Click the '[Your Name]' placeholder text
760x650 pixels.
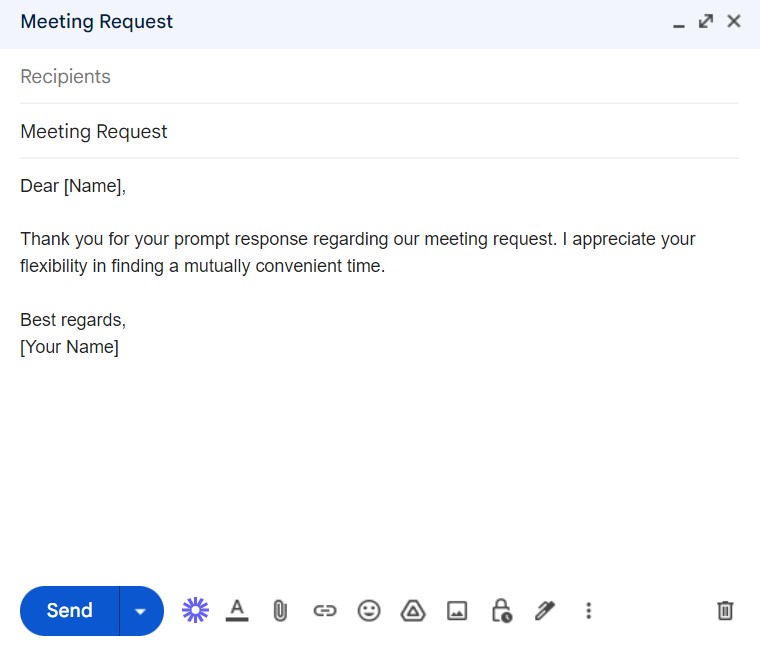click(69, 347)
